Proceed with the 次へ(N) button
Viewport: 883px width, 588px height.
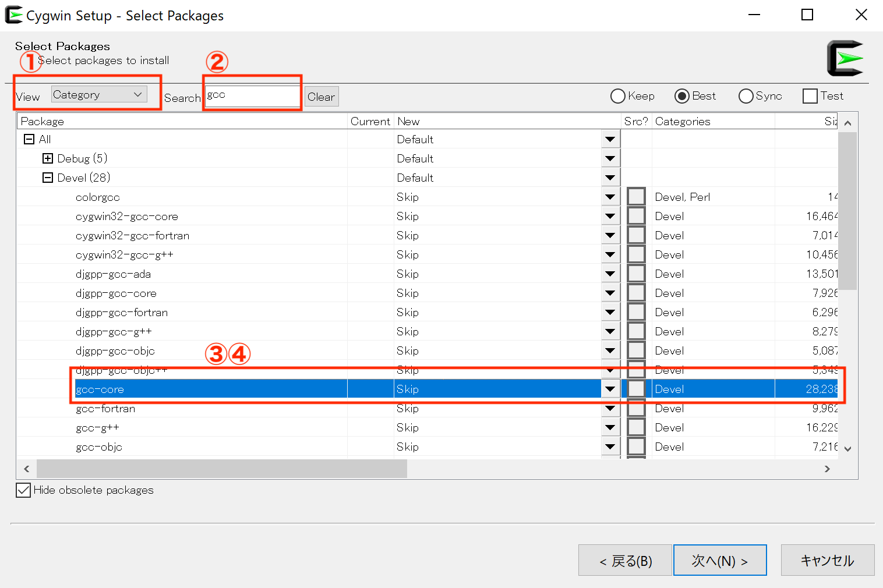(720, 560)
